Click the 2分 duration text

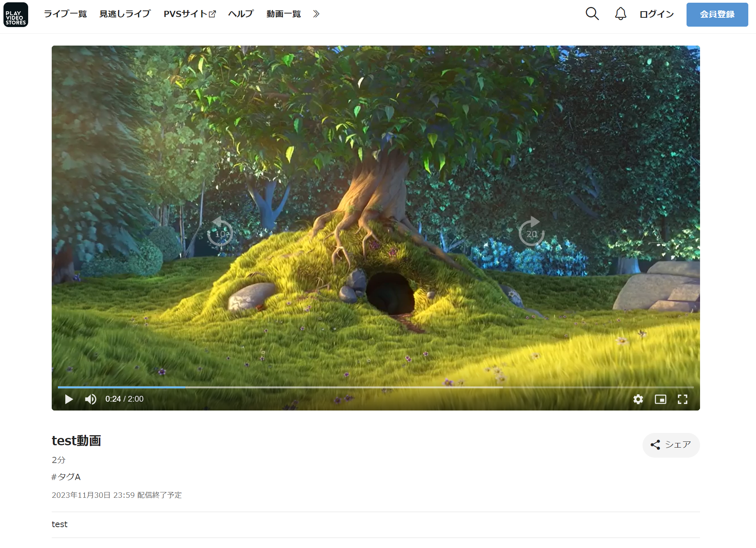59,460
